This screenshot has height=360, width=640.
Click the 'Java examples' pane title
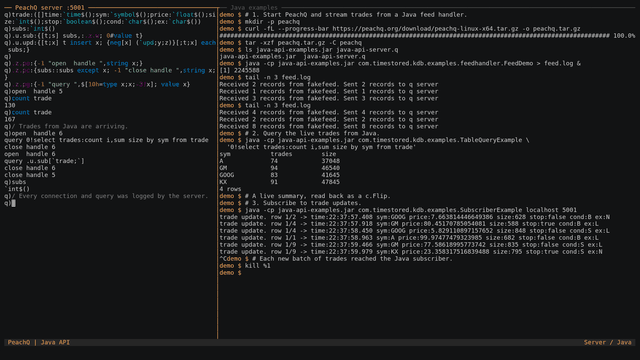253,7
